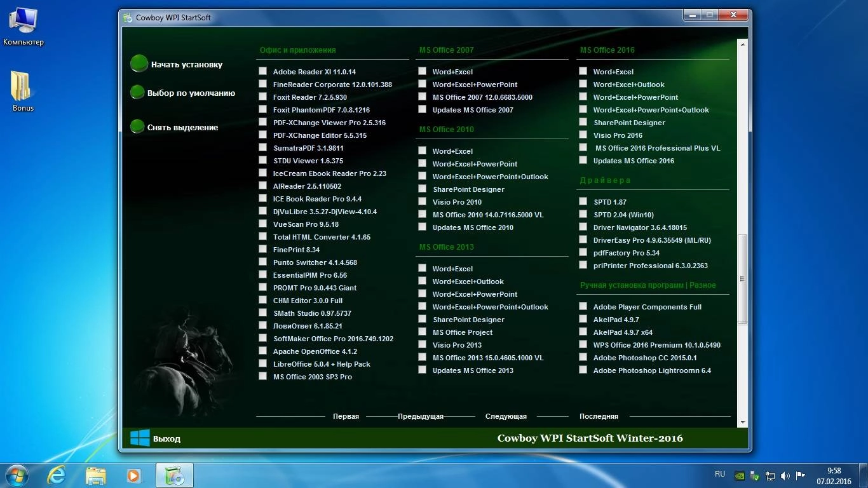
Task: Tick MS Office 2013 15.0.4605.1000 VL
Action: pyautogui.click(x=423, y=357)
